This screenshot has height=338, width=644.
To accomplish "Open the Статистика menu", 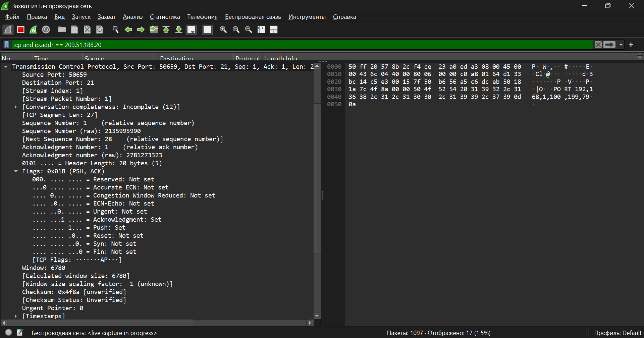I will point(165,17).
